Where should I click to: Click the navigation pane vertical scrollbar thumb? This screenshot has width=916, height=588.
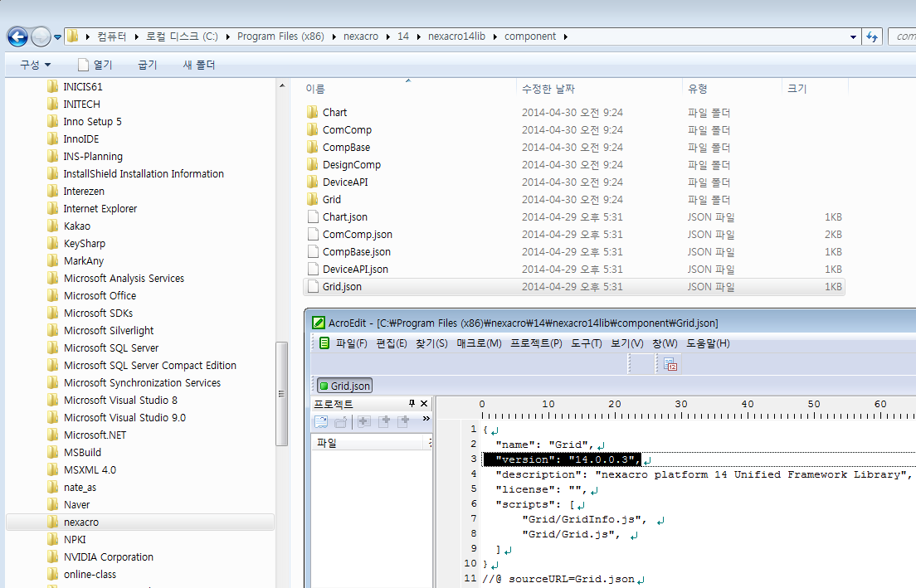coord(281,394)
